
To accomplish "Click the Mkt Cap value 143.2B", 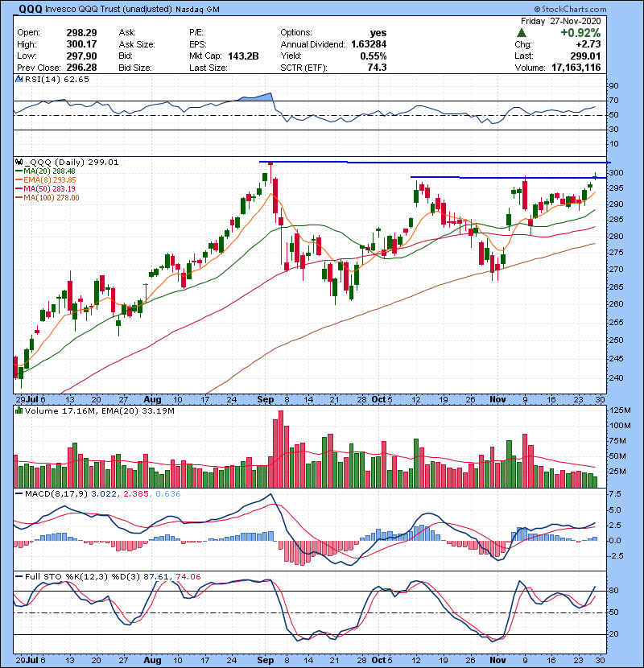I will coord(243,56).
